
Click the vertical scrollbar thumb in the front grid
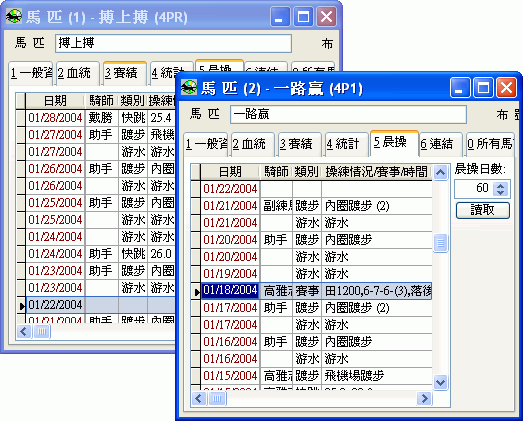pos(440,243)
